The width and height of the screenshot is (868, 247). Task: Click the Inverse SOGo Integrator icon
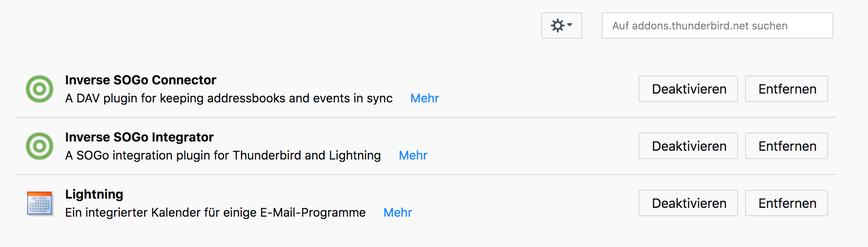pos(39,146)
